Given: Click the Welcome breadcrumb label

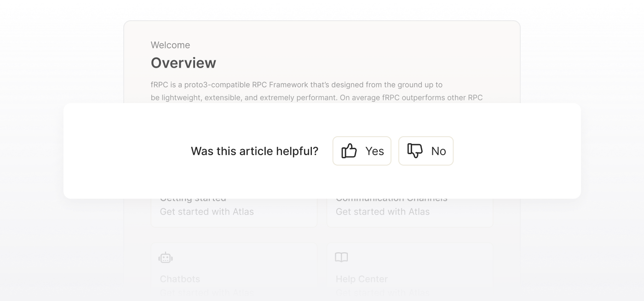Looking at the screenshot, I should click(170, 45).
